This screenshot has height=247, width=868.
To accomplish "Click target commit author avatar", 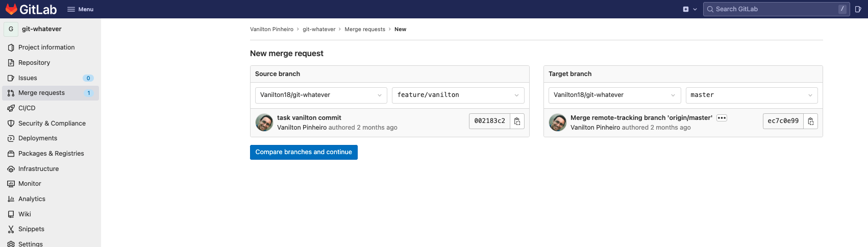I will coord(558,122).
